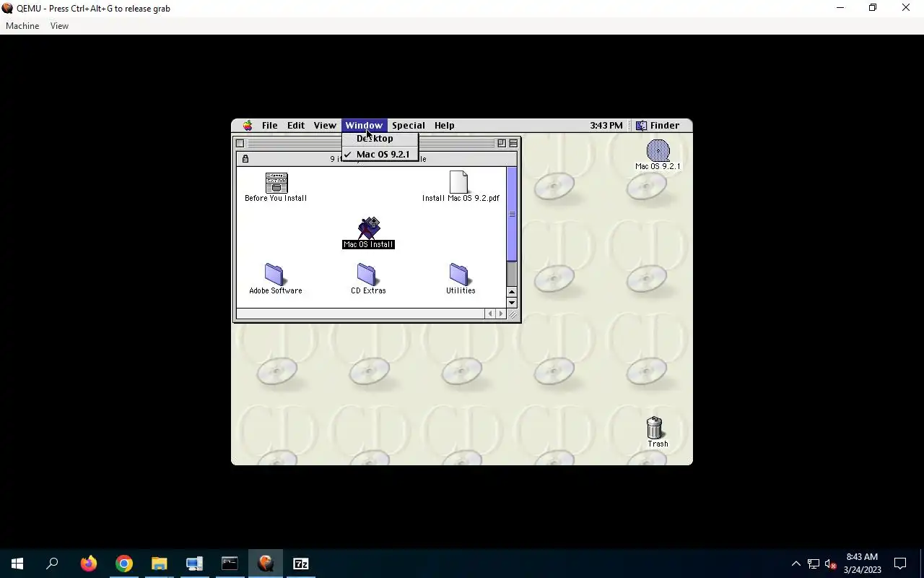This screenshot has height=578, width=924.
Task: Select the Mac OS 9.2.1 CD desktop icon
Action: [x=658, y=150]
